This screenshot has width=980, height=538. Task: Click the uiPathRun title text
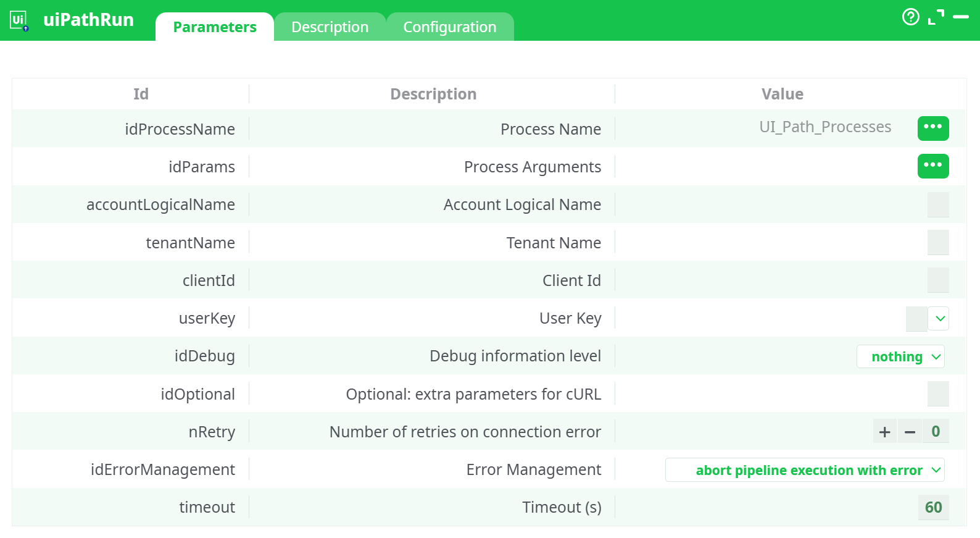[88, 20]
